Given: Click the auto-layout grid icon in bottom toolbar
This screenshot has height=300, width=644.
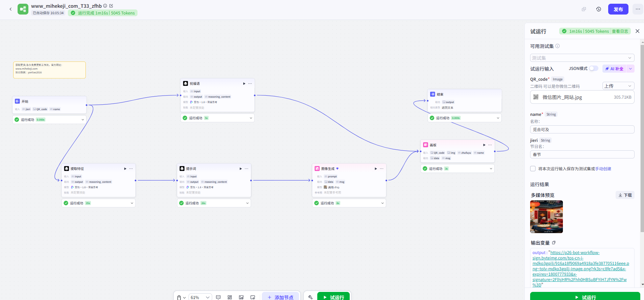Looking at the screenshot, I should (x=230, y=297).
